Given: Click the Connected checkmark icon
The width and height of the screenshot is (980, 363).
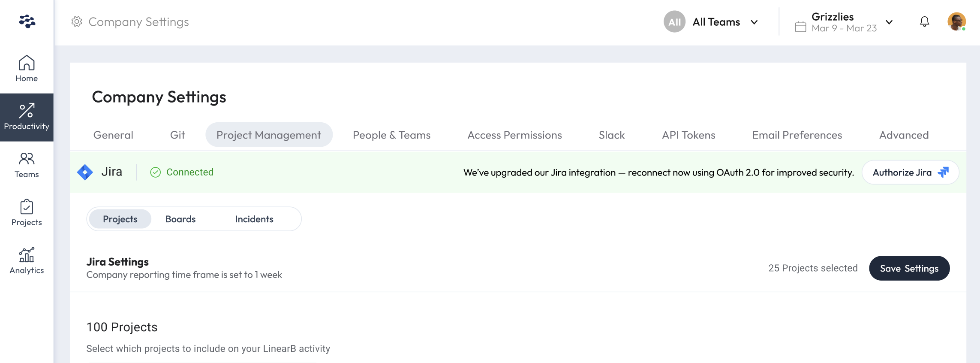Looking at the screenshot, I should 155,172.
